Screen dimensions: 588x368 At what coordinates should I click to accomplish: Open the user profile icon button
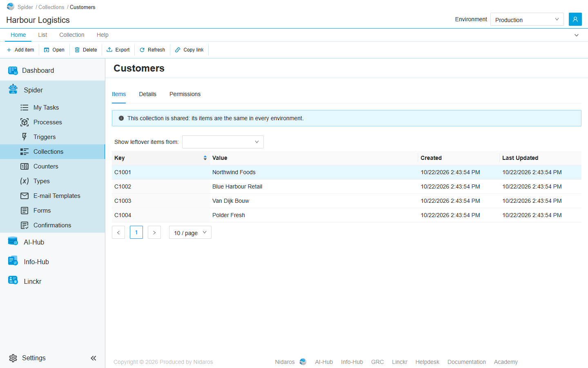point(575,19)
